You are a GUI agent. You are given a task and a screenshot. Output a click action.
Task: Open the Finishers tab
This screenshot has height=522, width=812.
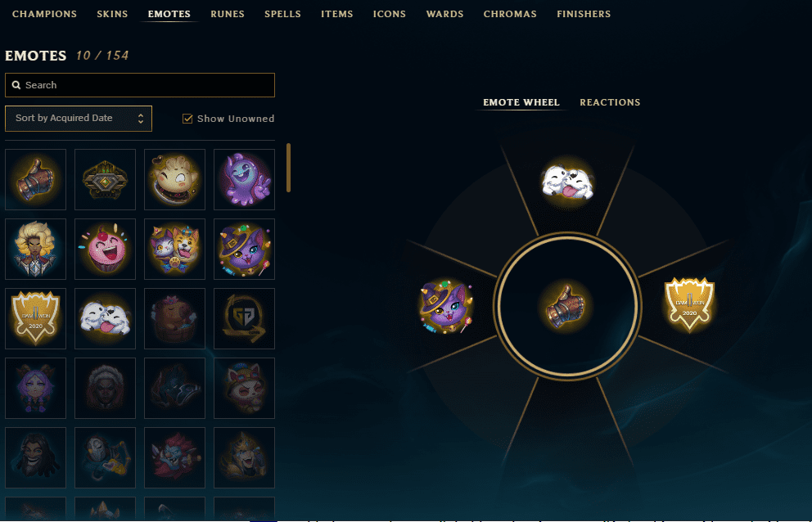pos(584,14)
